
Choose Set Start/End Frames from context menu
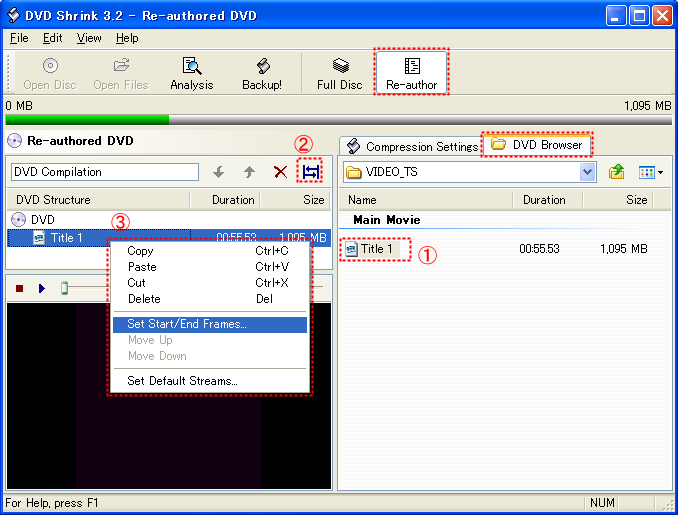click(186, 324)
